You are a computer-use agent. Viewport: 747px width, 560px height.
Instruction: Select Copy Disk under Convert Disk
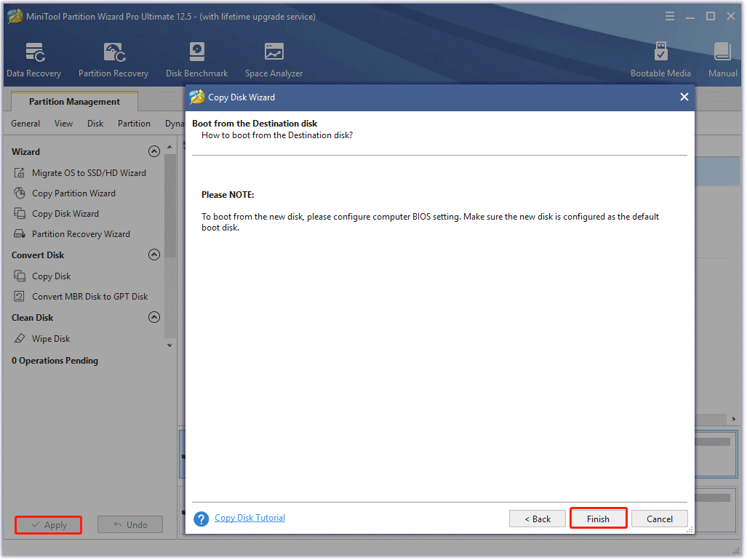pyautogui.click(x=52, y=276)
